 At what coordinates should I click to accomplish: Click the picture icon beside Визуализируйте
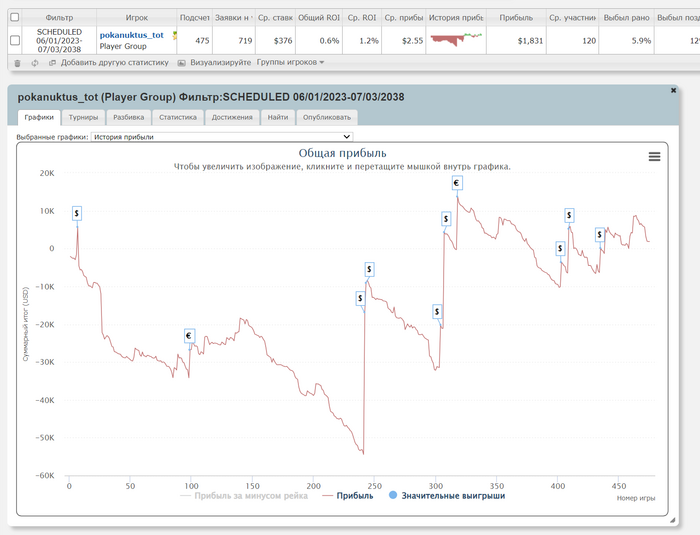click(x=181, y=63)
